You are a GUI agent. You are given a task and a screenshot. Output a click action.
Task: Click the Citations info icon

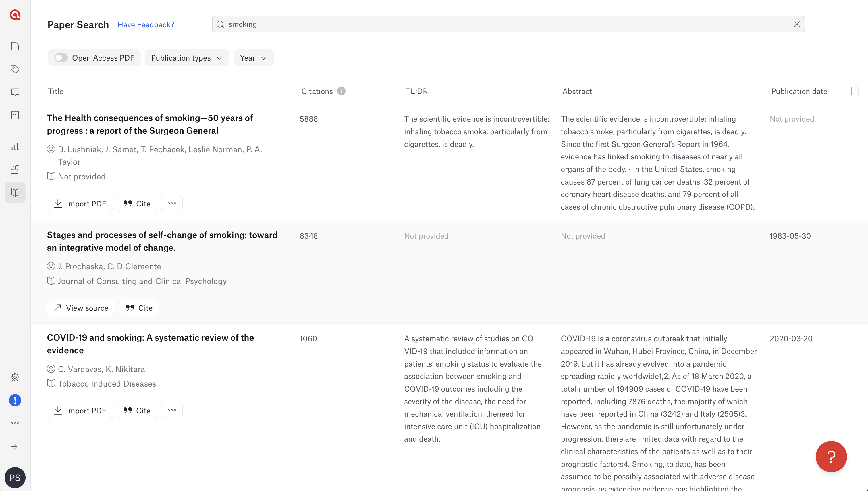[x=341, y=91]
